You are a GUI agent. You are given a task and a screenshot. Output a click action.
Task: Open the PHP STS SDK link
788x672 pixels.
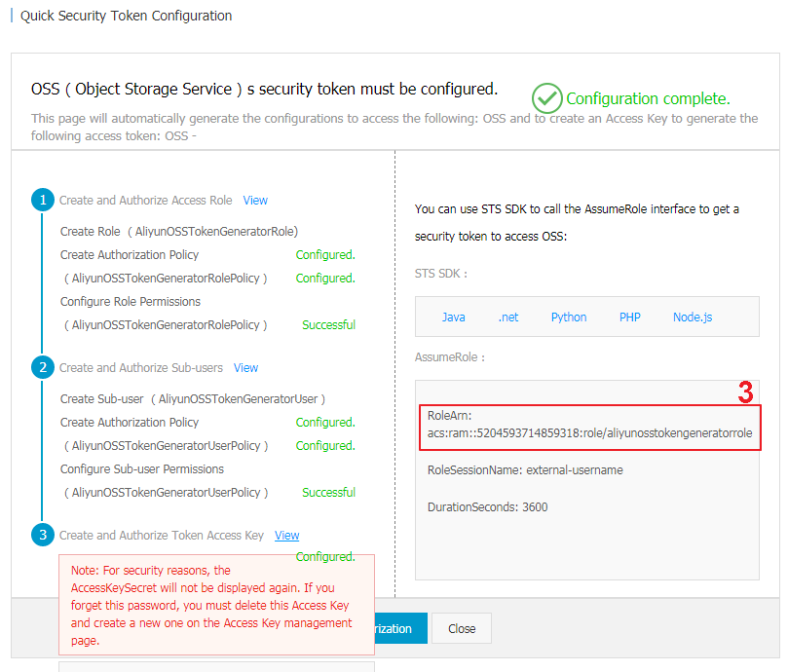[629, 317]
